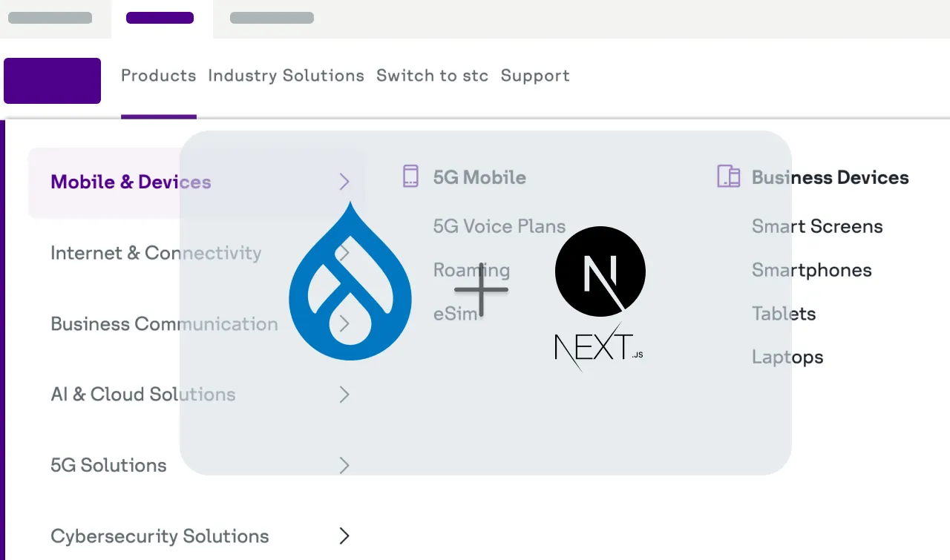Click Switch to stc in the navigation

pyautogui.click(x=432, y=76)
